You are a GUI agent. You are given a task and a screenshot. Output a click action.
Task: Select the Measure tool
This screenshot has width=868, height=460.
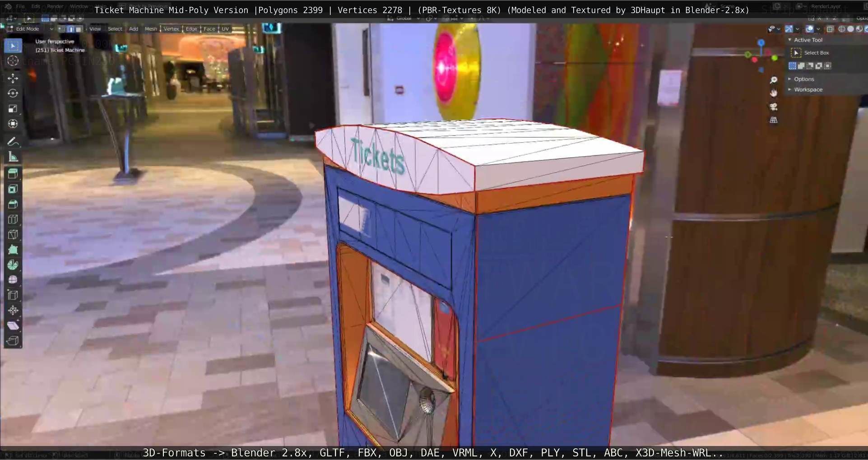point(13,157)
